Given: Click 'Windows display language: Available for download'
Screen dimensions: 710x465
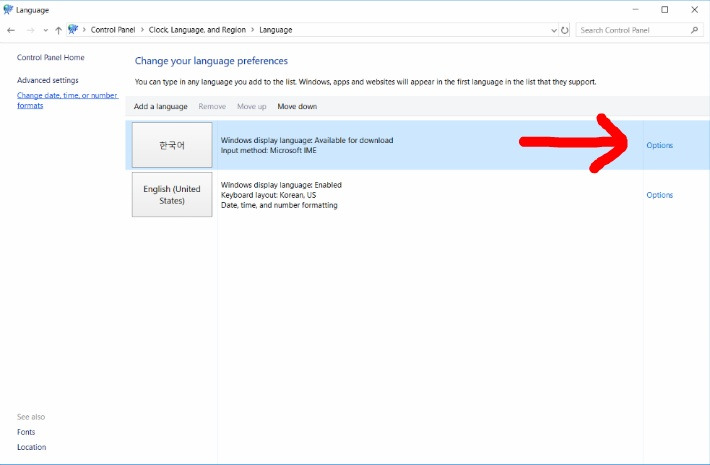Looking at the screenshot, I should click(307, 140).
